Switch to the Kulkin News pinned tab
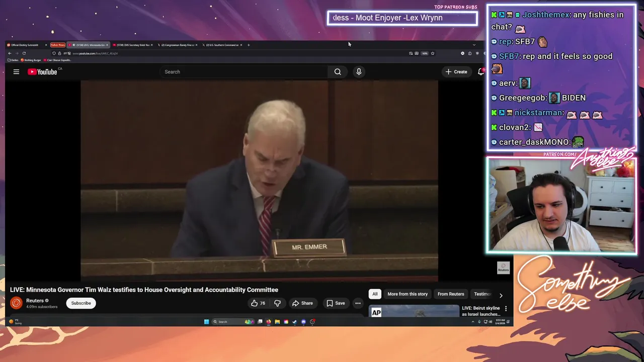644x362 pixels. tap(58, 45)
